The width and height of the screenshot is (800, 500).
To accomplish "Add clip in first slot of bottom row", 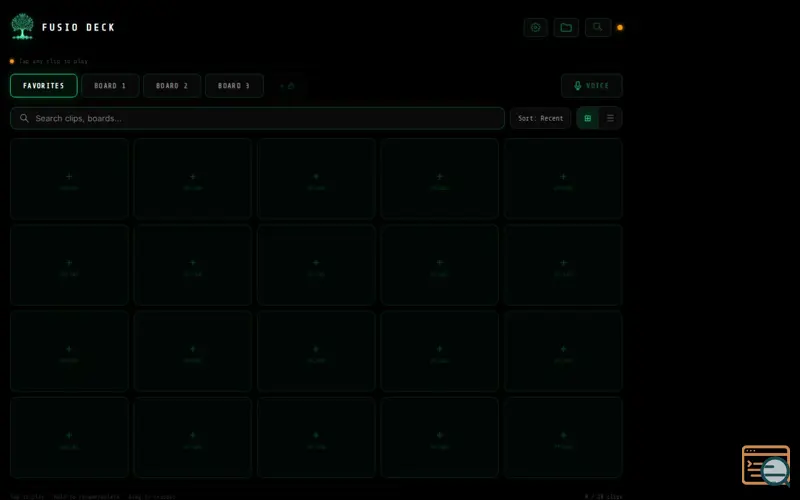I will (69, 438).
